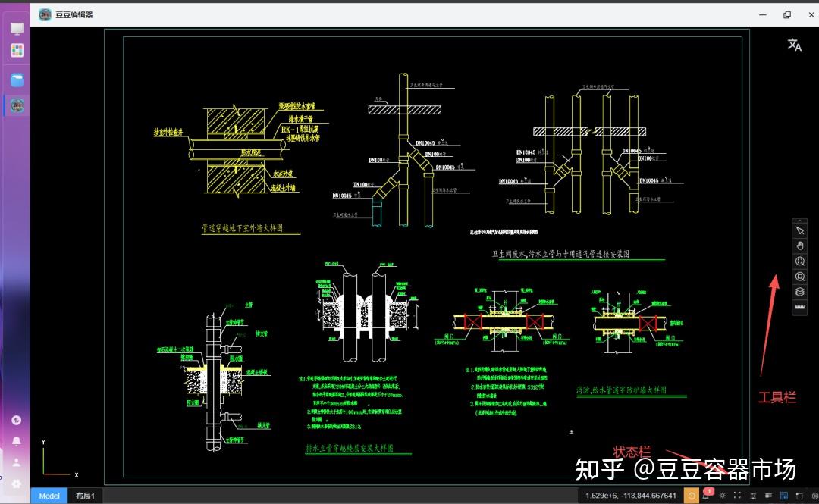Click the coordinates readout in status bar

pyautogui.click(x=630, y=496)
